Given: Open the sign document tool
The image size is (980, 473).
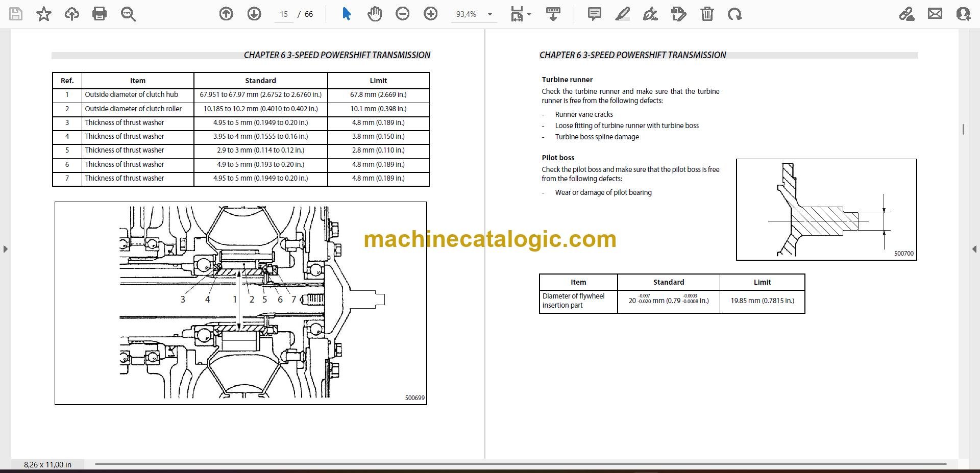Looking at the screenshot, I should (650, 14).
